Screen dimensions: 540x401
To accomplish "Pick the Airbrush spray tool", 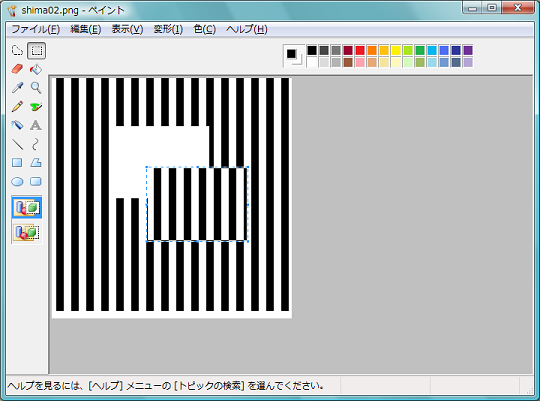I will tap(17, 125).
